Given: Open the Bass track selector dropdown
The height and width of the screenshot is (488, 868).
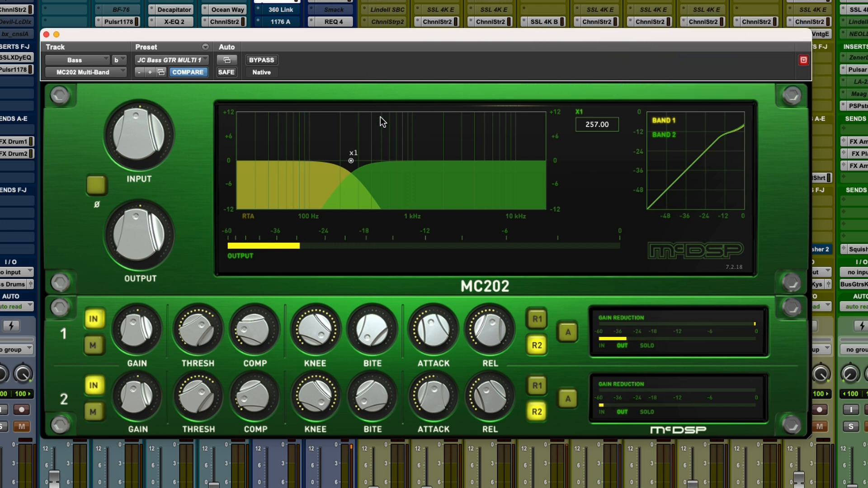Looking at the screenshot, I should (77, 60).
